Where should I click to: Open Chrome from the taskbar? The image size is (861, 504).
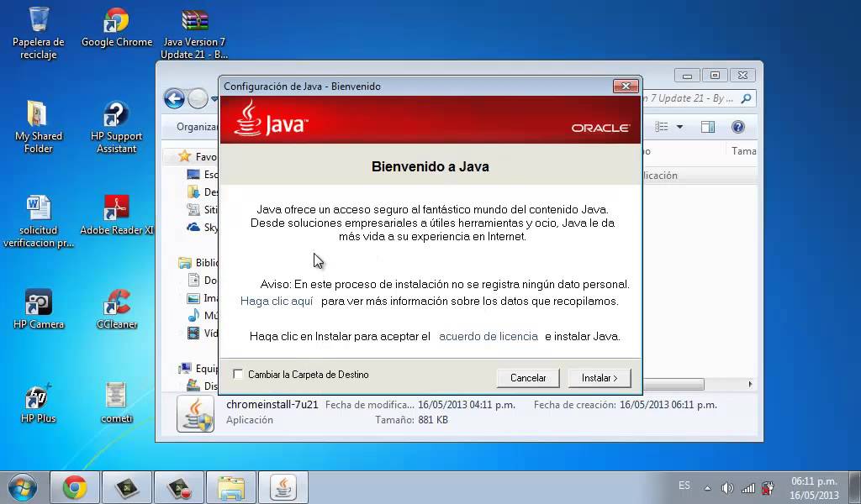coord(75,487)
